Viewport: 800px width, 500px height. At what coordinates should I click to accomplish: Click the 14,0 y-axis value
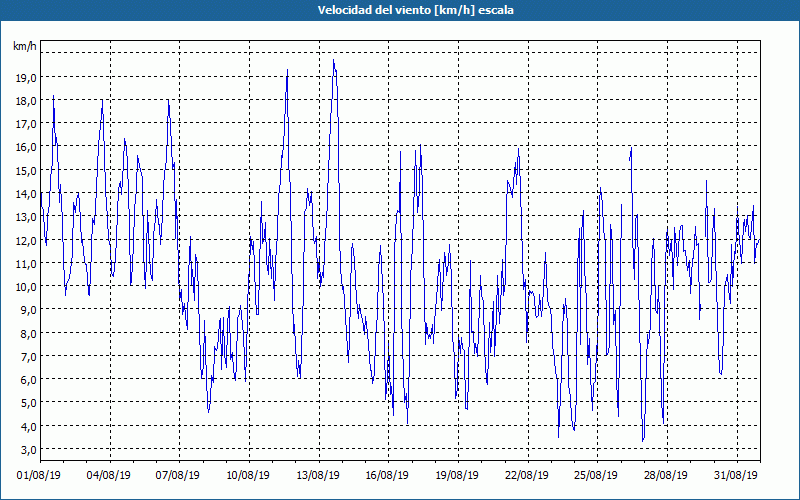pos(26,194)
